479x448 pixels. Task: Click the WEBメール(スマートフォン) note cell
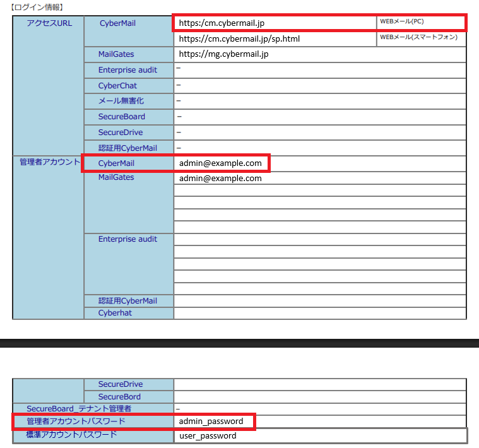[418, 37]
